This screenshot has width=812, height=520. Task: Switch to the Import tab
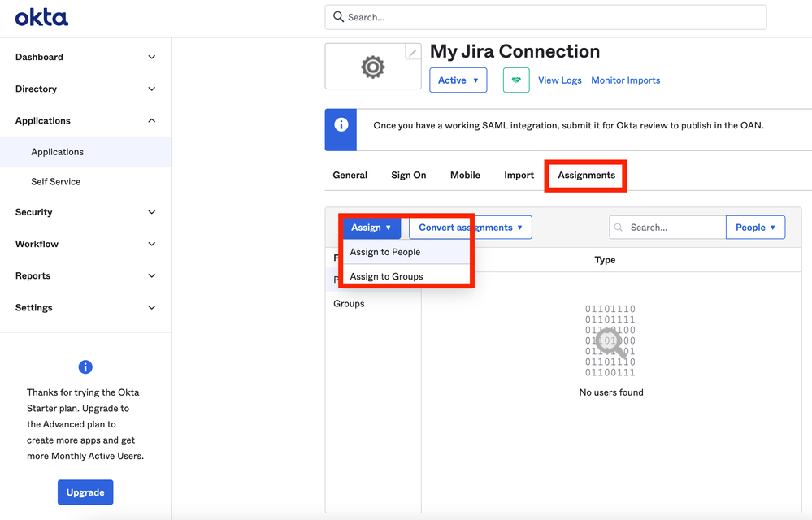519,175
